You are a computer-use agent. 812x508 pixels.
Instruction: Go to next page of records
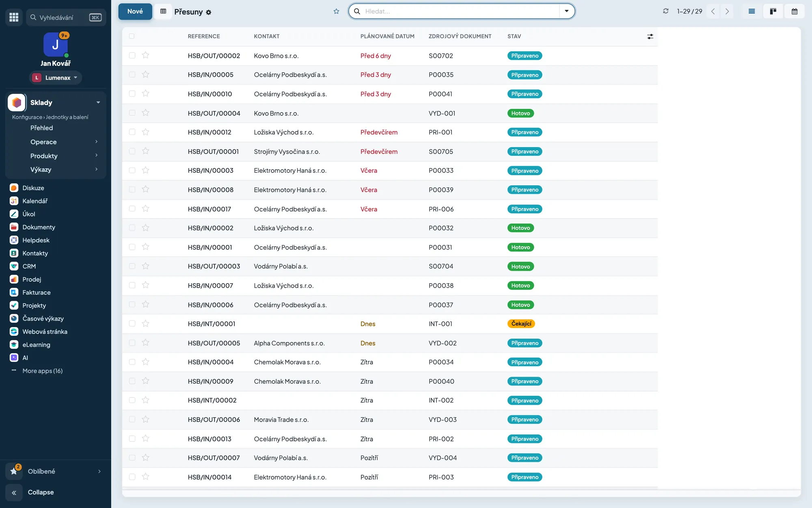click(x=727, y=11)
